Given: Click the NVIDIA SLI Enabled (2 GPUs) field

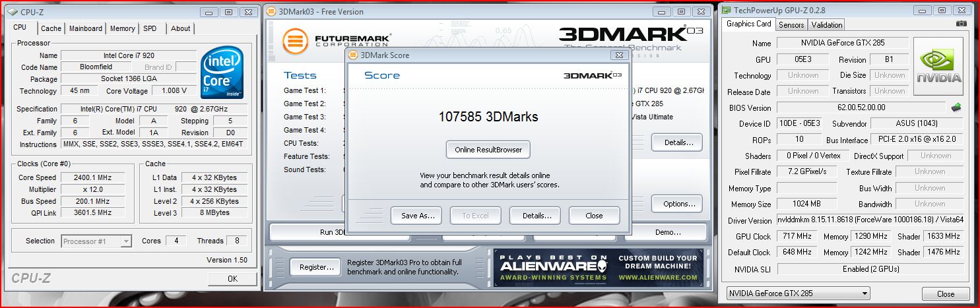Looking at the screenshot, I should 869,269.
